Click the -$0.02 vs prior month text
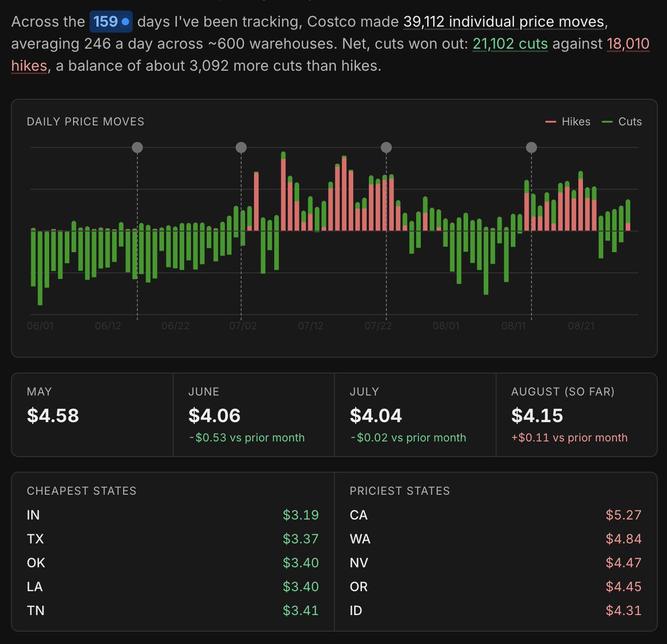 tap(408, 438)
